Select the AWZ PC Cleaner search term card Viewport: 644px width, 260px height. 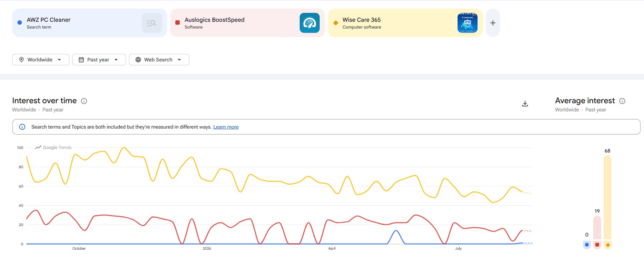coord(89,23)
